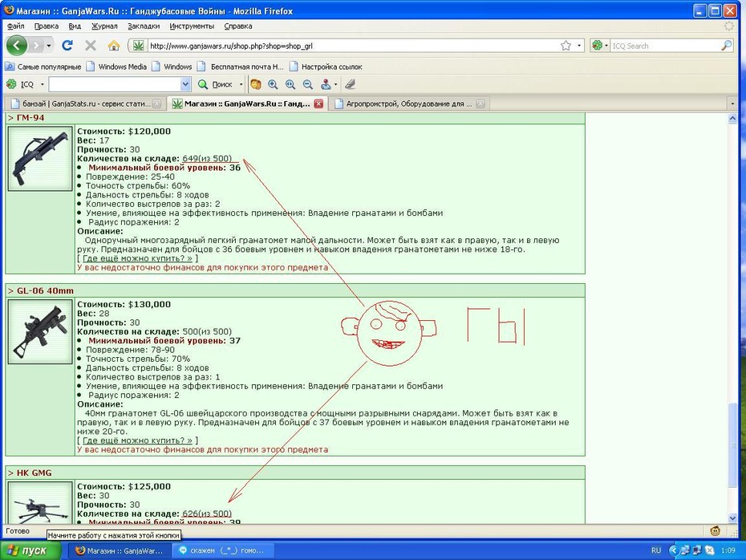Expand the ICQ toolbar search box dropdown
746x560 pixels.
tap(185, 84)
